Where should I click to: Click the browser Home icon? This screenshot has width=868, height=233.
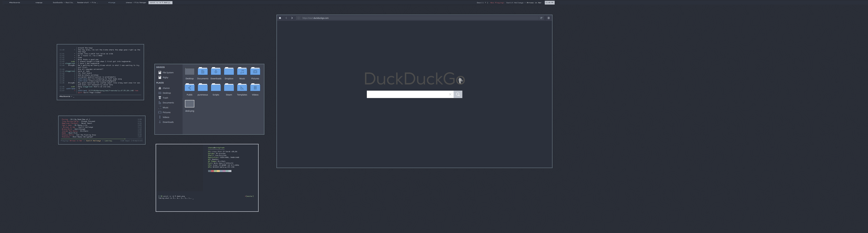(x=280, y=18)
